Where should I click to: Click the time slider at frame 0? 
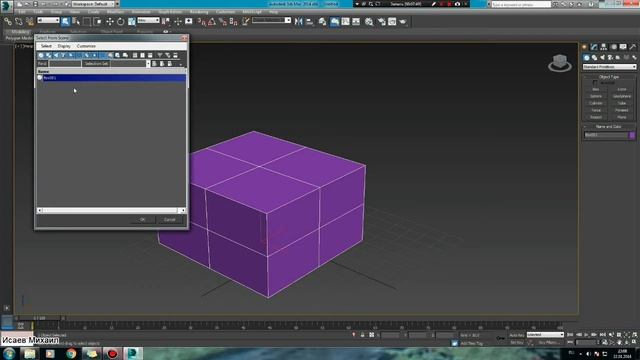pyautogui.click(x=40, y=318)
